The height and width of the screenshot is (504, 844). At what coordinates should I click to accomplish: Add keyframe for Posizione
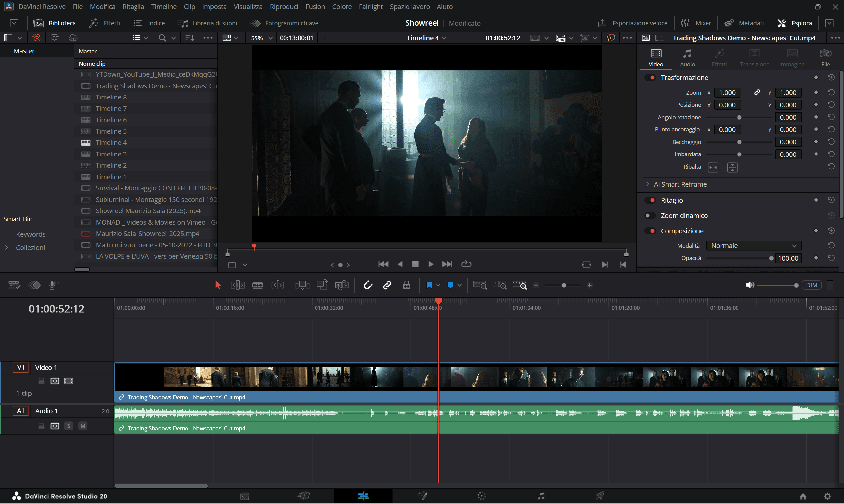coord(816,105)
